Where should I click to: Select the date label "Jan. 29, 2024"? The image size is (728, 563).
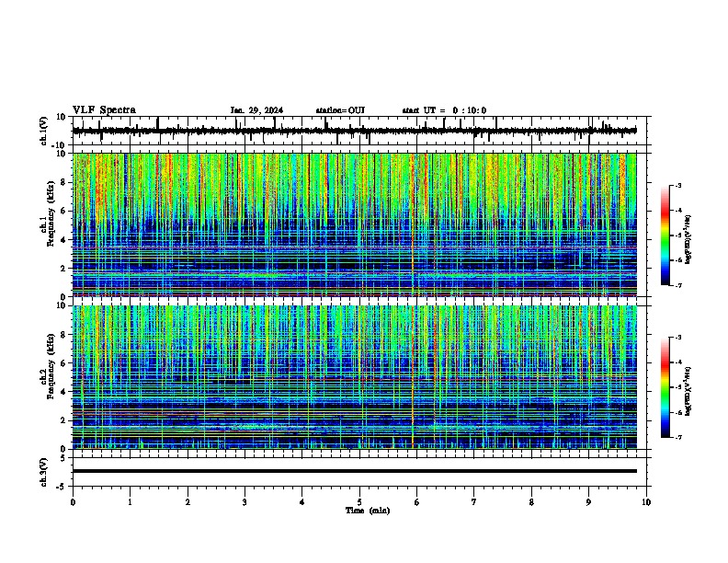tap(256, 110)
